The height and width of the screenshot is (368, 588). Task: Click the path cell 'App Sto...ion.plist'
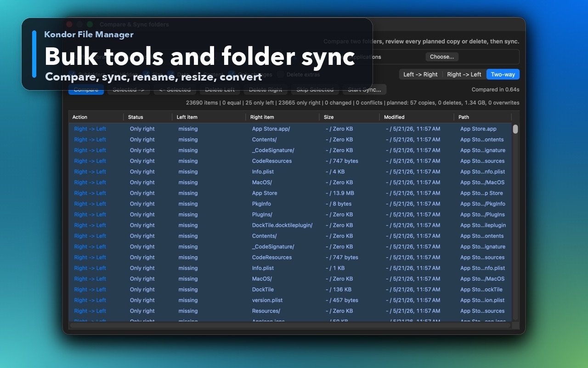click(482, 300)
